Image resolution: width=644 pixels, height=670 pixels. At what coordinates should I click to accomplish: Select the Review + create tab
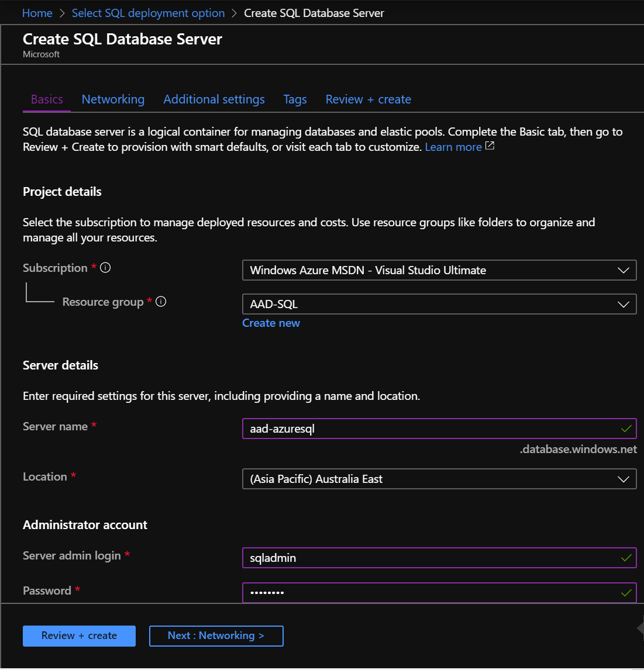[368, 99]
